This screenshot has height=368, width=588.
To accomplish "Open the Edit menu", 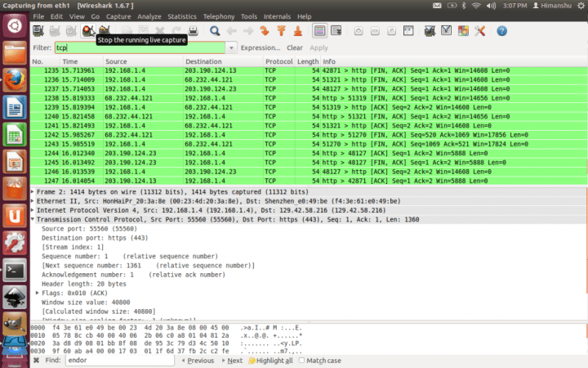I will pos(56,16).
